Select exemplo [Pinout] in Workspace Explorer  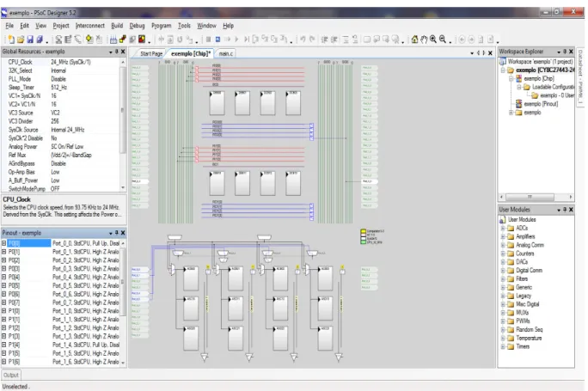pyautogui.click(x=541, y=104)
